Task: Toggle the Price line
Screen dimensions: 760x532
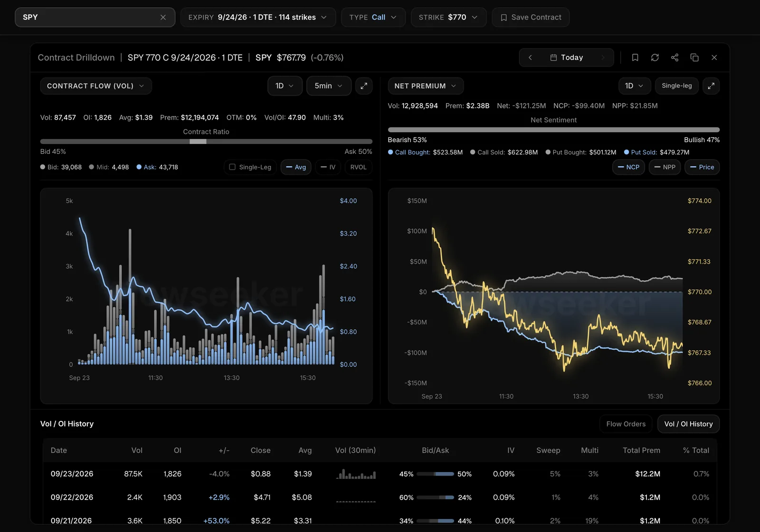Action: pos(702,167)
